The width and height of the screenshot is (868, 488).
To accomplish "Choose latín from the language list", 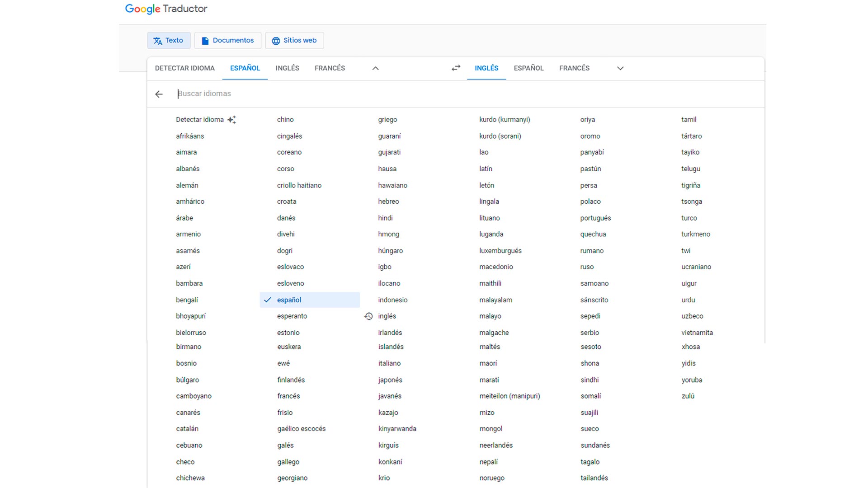I will [486, 169].
